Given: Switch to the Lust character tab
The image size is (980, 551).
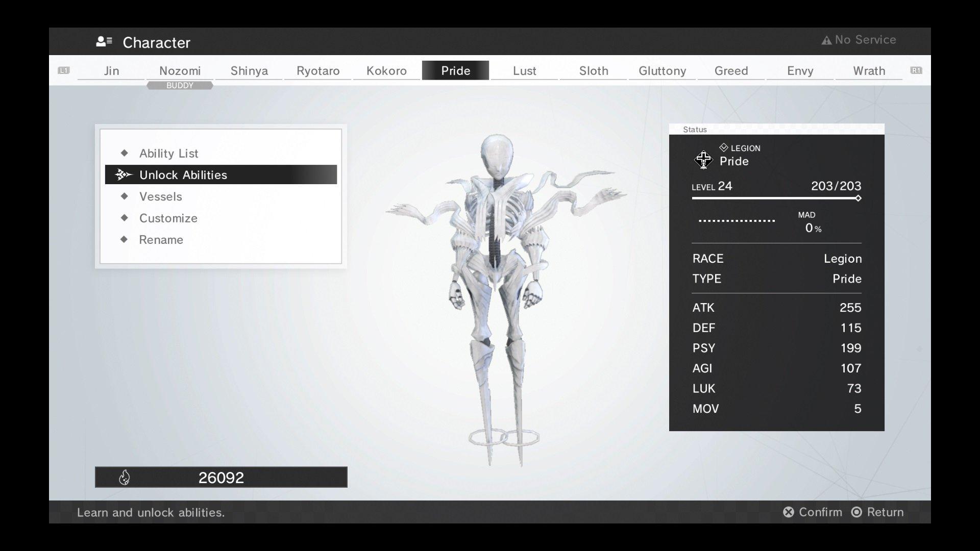Looking at the screenshot, I should pyautogui.click(x=524, y=71).
